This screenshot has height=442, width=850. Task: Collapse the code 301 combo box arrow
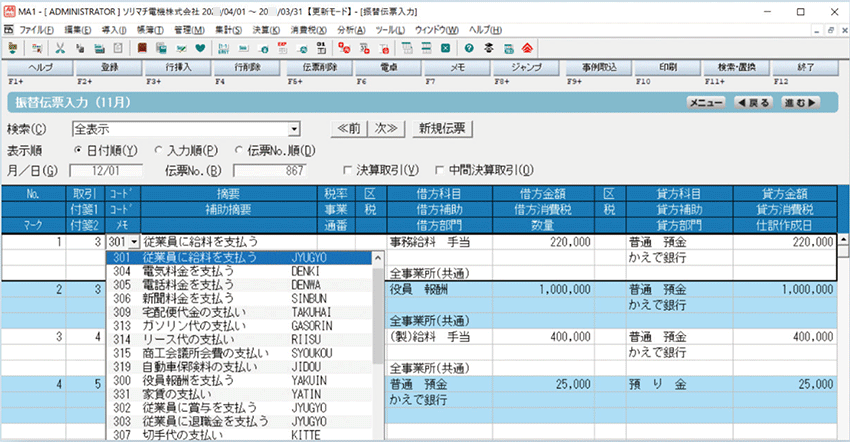(134, 242)
